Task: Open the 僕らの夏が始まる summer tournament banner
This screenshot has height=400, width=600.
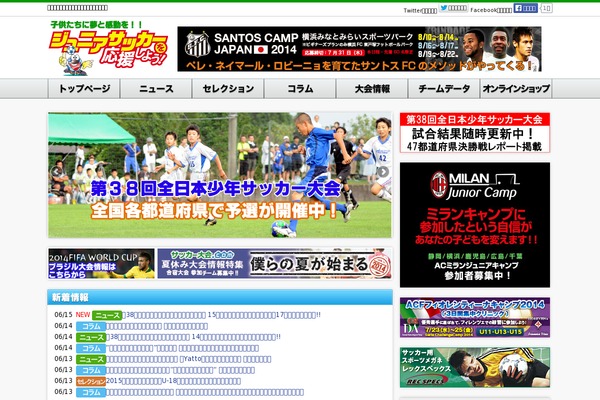Action: pyautogui.click(x=275, y=263)
